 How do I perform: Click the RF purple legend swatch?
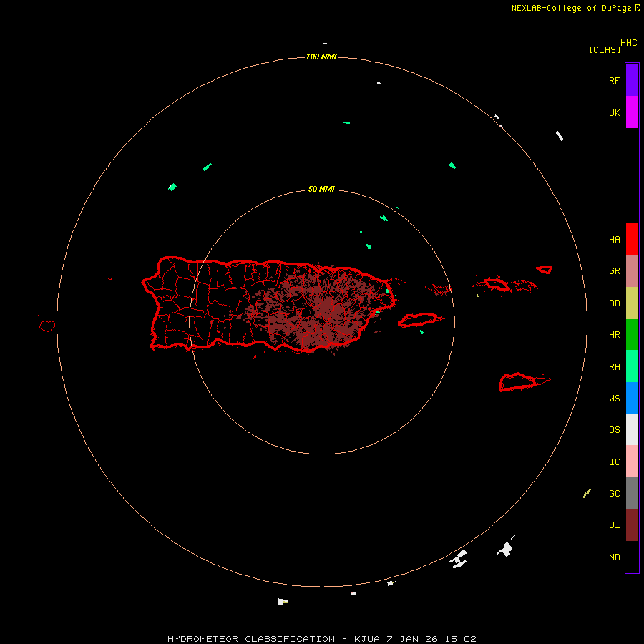(x=632, y=79)
